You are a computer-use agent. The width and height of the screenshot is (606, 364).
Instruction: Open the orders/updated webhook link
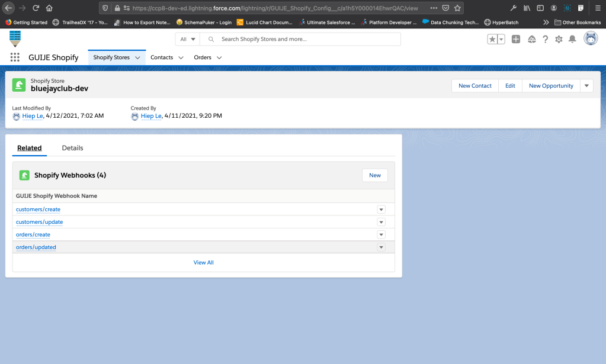point(36,247)
